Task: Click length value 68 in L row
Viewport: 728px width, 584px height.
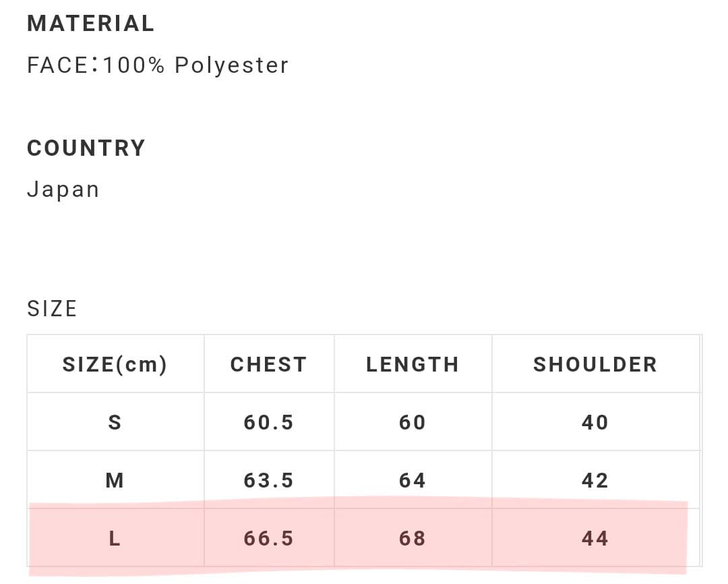Action: [413, 539]
